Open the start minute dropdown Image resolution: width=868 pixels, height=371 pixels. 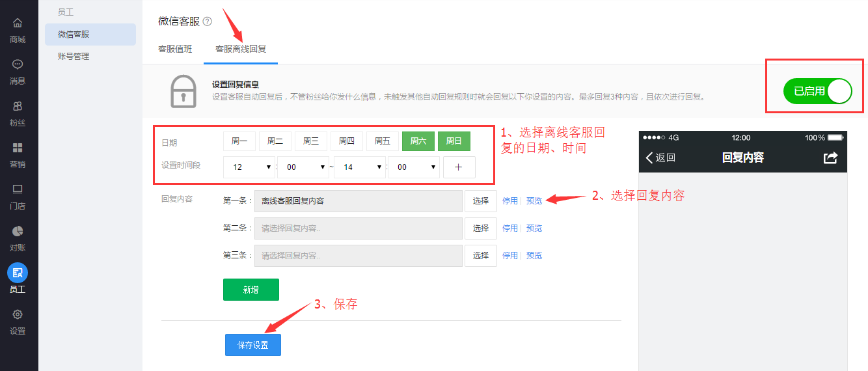(x=304, y=167)
